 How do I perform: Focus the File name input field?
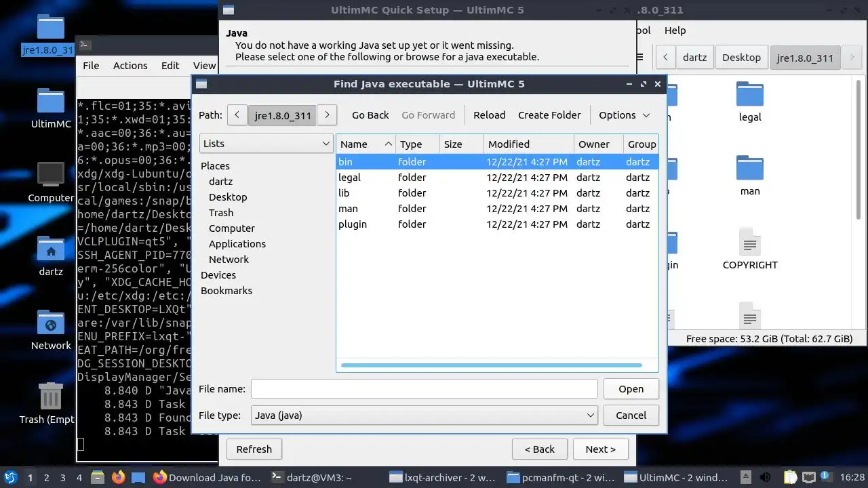point(425,389)
